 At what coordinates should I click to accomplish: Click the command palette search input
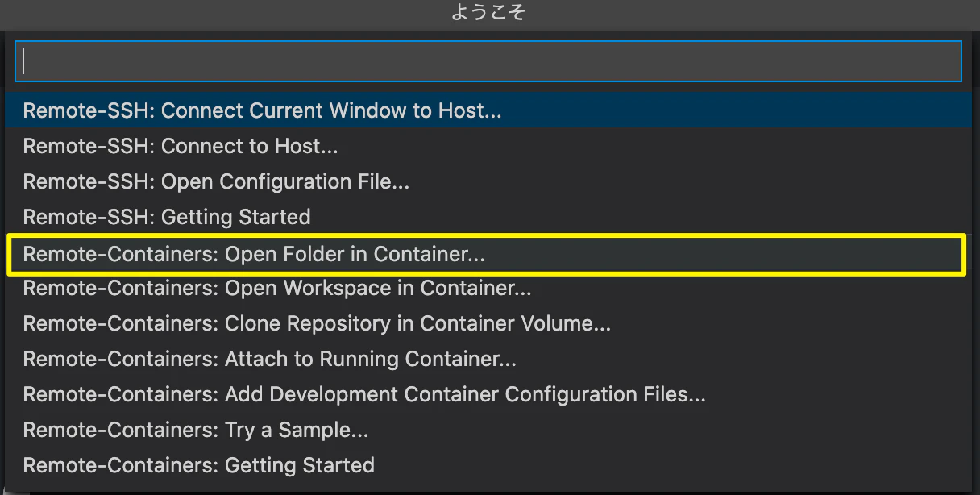[488, 61]
